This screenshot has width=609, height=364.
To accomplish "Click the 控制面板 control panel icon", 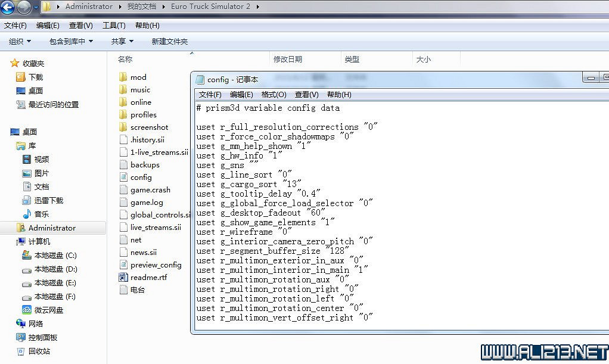I will tap(21, 337).
